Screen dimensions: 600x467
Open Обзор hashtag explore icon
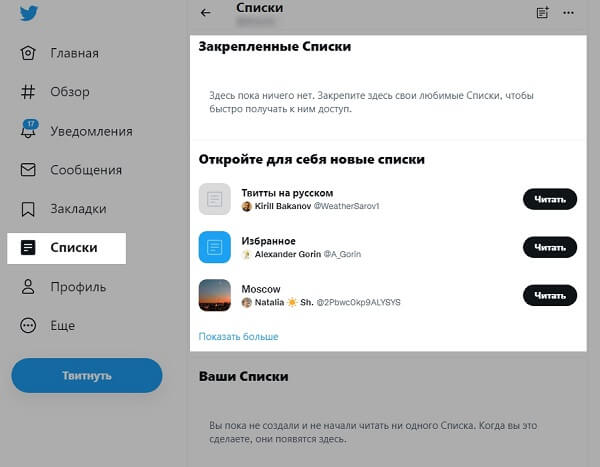[x=28, y=92]
